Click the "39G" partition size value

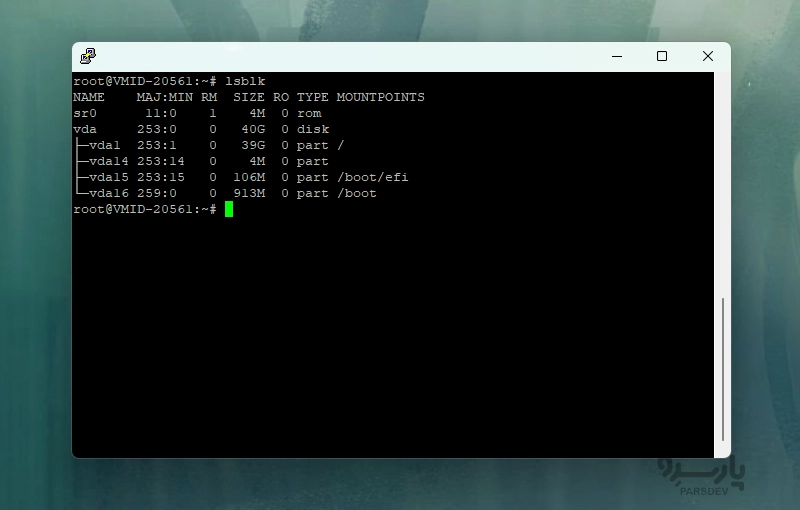pyautogui.click(x=253, y=145)
